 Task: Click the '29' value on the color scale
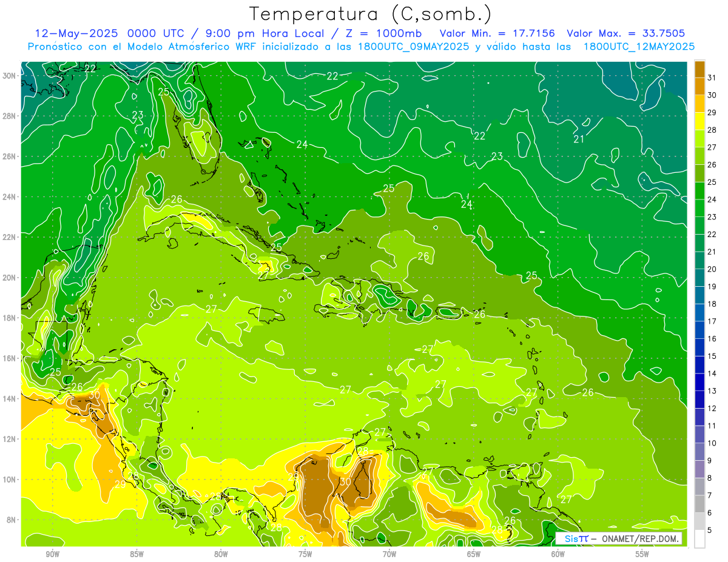(712, 112)
